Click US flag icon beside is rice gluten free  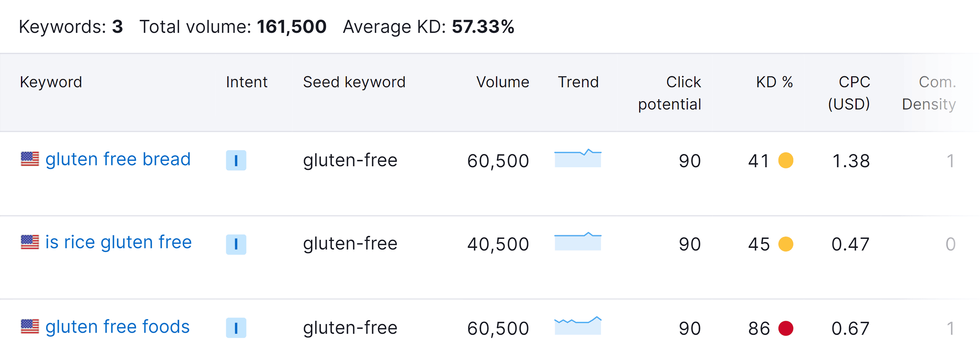point(30,242)
